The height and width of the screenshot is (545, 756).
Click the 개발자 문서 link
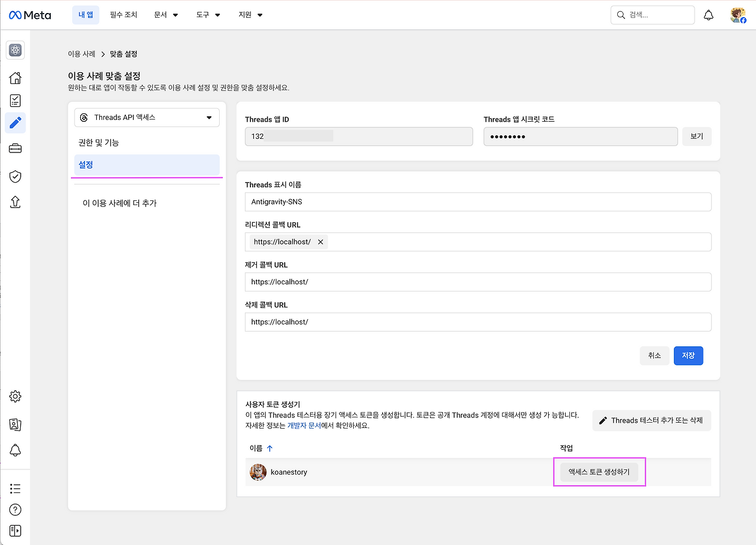(x=304, y=426)
